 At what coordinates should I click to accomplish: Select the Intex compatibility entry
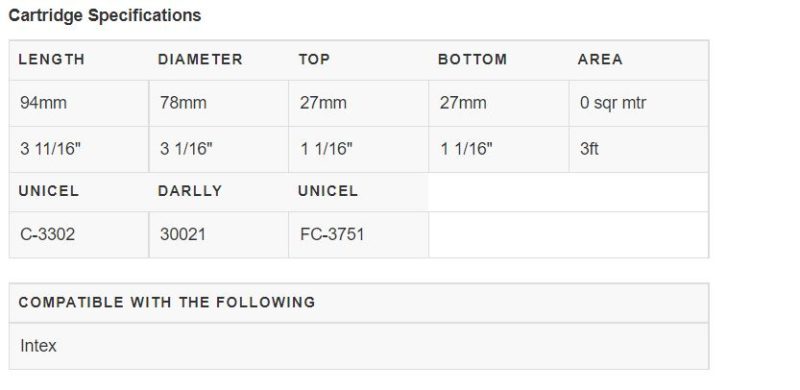[x=359, y=346]
